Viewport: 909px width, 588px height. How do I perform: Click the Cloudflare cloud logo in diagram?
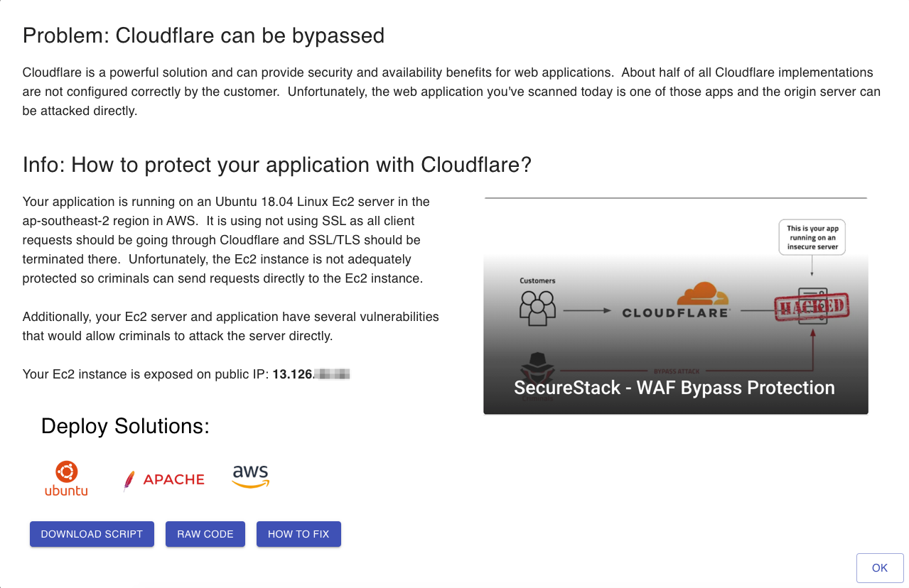pyautogui.click(x=703, y=293)
